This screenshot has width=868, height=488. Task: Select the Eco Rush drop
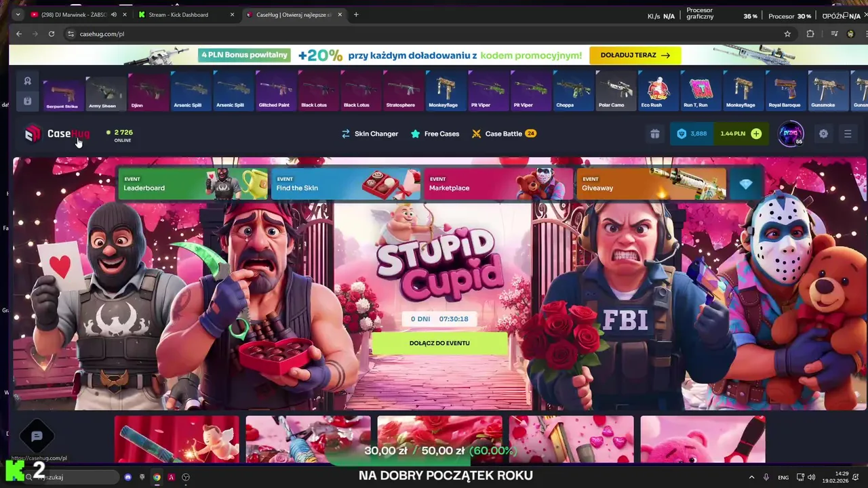(x=658, y=92)
